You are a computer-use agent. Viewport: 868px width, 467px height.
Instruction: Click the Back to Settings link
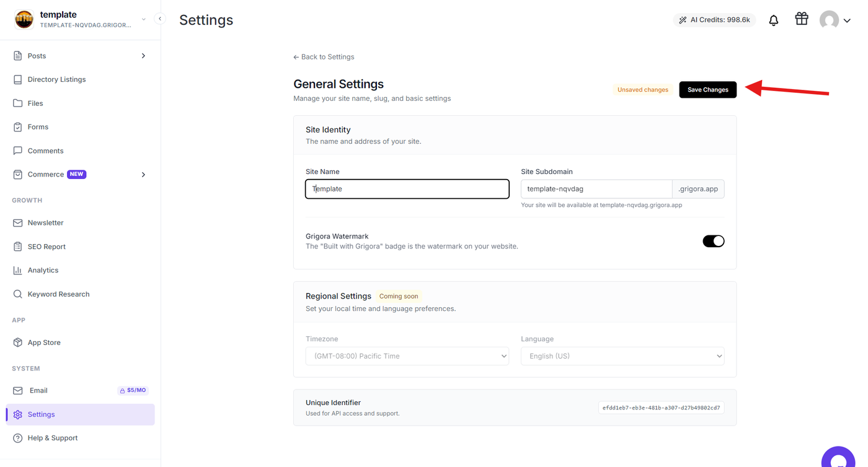324,57
